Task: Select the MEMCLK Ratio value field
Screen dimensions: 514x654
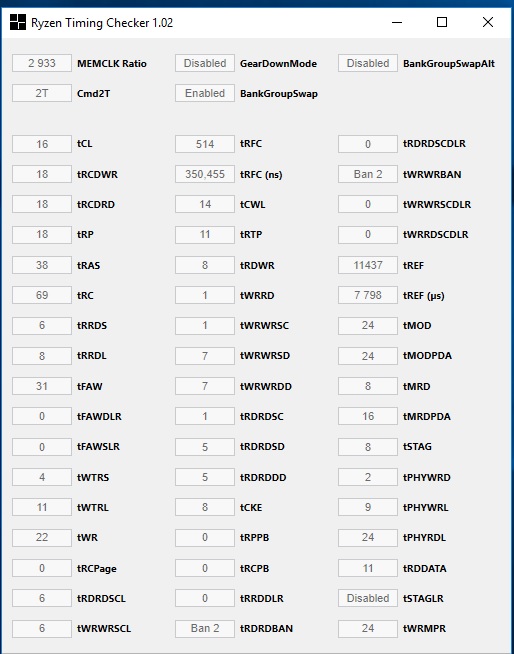Action: point(42,63)
